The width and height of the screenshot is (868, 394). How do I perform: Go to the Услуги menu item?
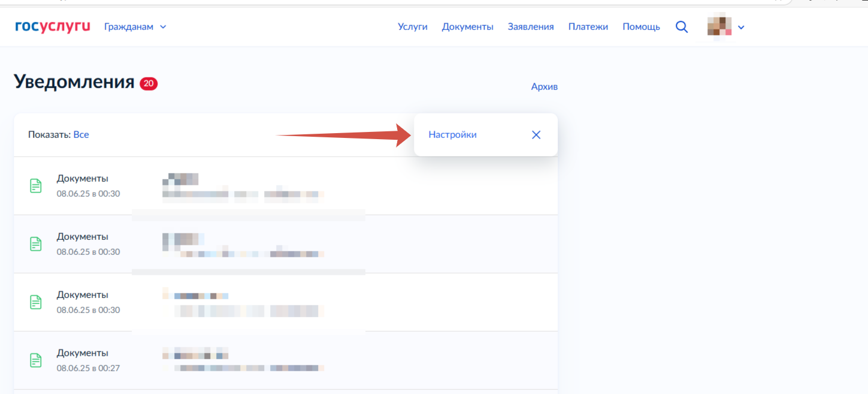[x=413, y=27]
